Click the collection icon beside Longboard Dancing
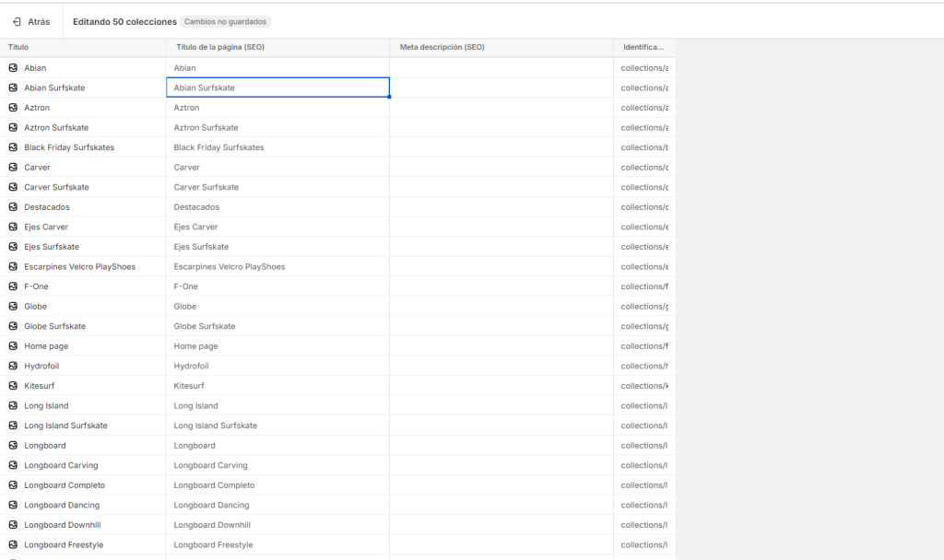 (13, 505)
